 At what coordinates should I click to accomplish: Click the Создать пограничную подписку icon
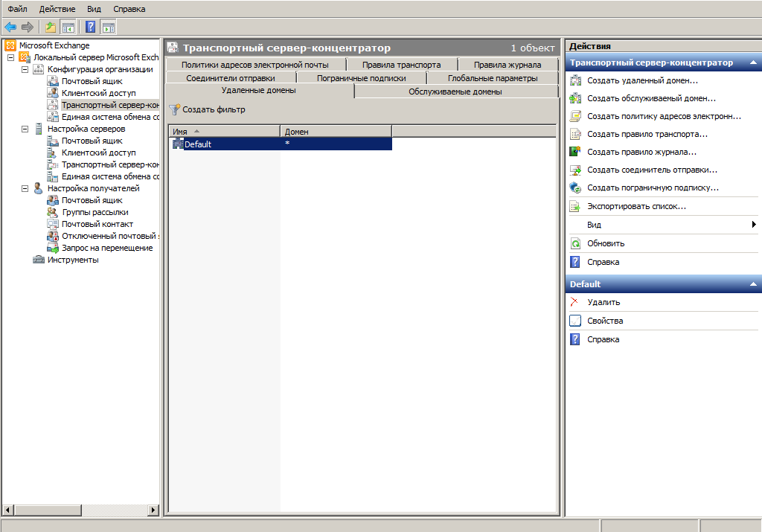coord(575,188)
